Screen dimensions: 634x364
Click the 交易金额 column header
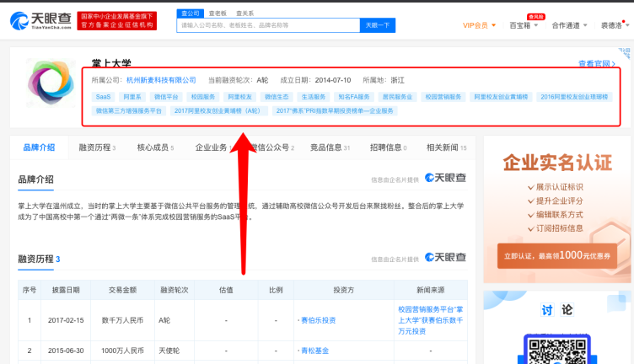tap(122, 290)
